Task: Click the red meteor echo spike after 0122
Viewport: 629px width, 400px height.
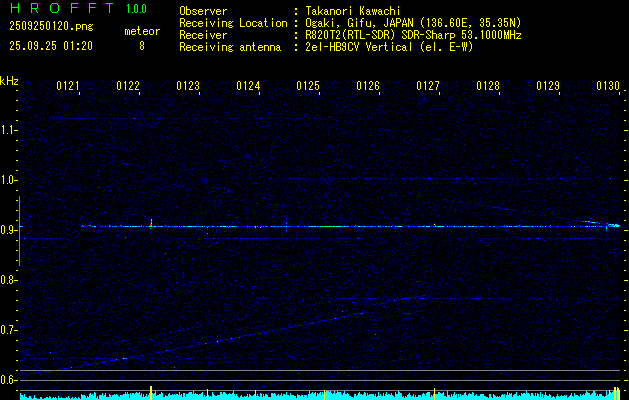Action: tap(151, 223)
